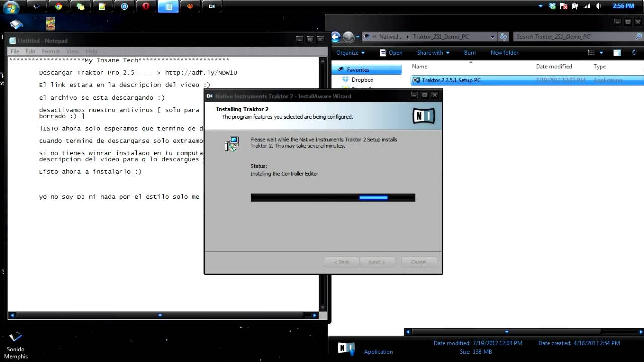The width and height of the screenshot is (644, 362).
Task: Open the network signal tray icon
Action: 587,6
